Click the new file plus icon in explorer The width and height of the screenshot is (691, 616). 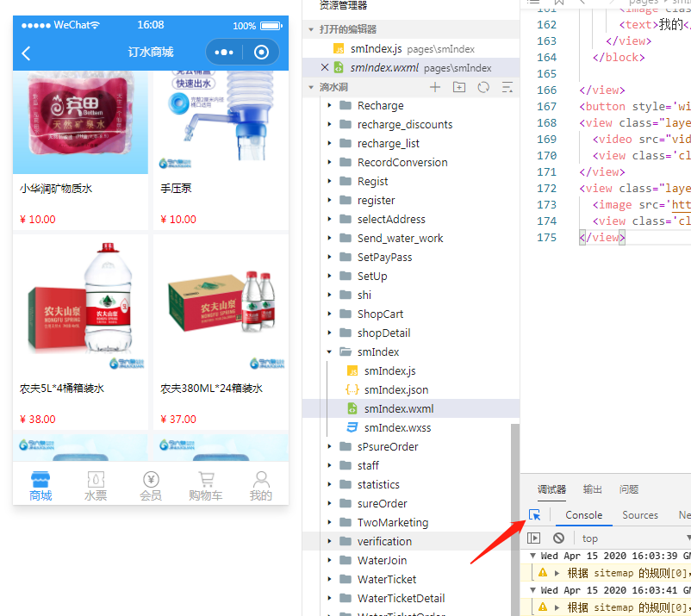[435, 87]
